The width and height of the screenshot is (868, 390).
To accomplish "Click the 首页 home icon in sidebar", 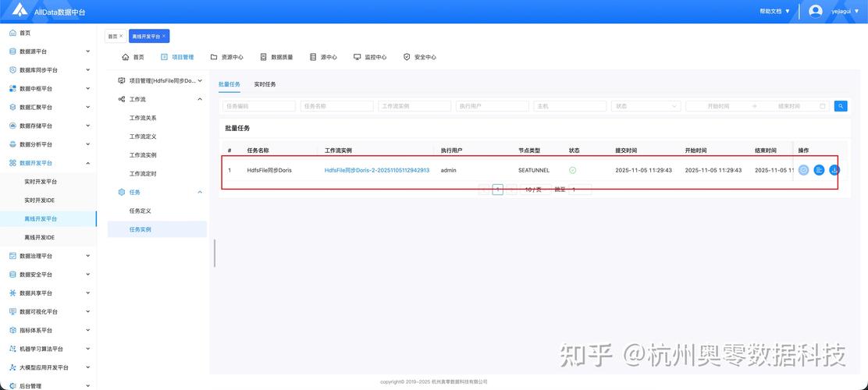I will pyautogui.click(x=12, y=34).
